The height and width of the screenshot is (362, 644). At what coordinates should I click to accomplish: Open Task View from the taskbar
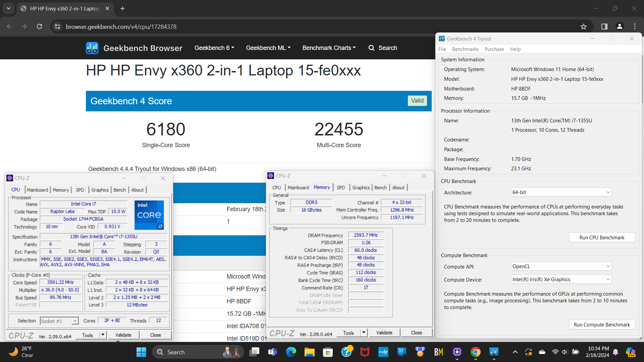(x=254, y=352)
